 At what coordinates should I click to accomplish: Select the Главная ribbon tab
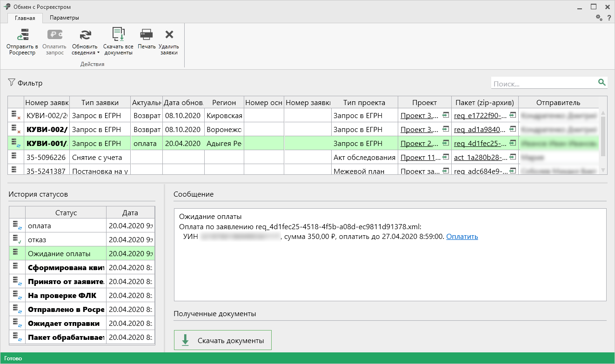pos(25,18)
